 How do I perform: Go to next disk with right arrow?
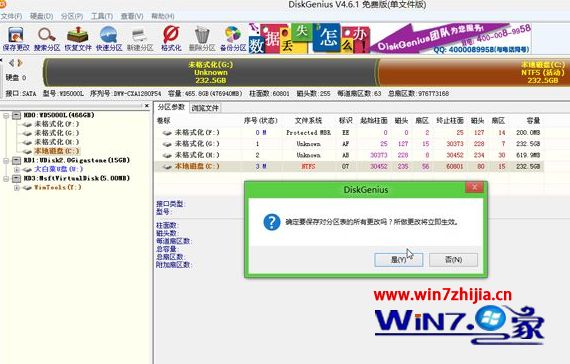pyautogui.click(x=20, y=63)
